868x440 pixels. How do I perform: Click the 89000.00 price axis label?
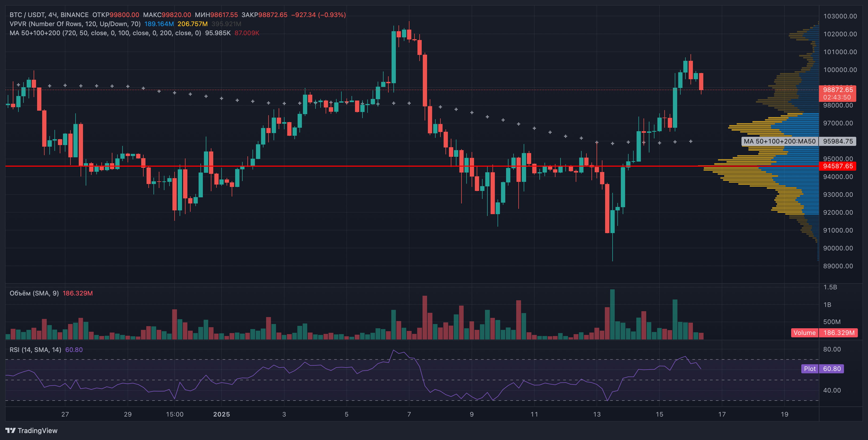(x=838, y=266)
